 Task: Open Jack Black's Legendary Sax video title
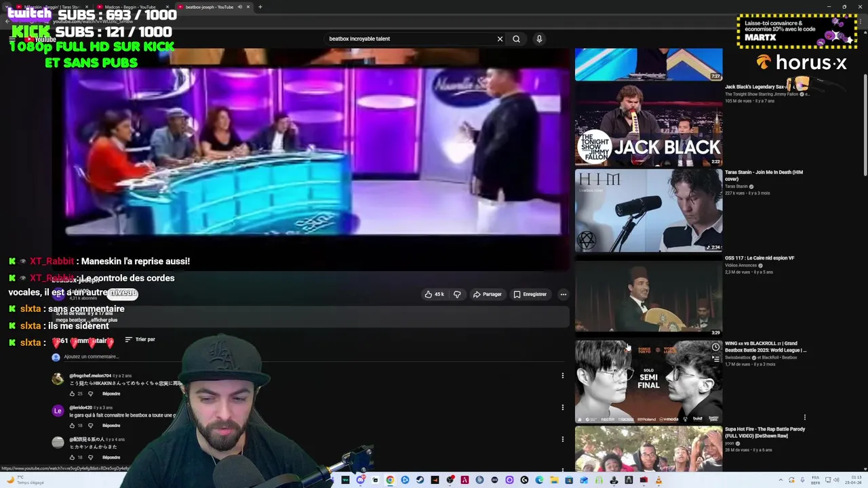coord(755,87)
